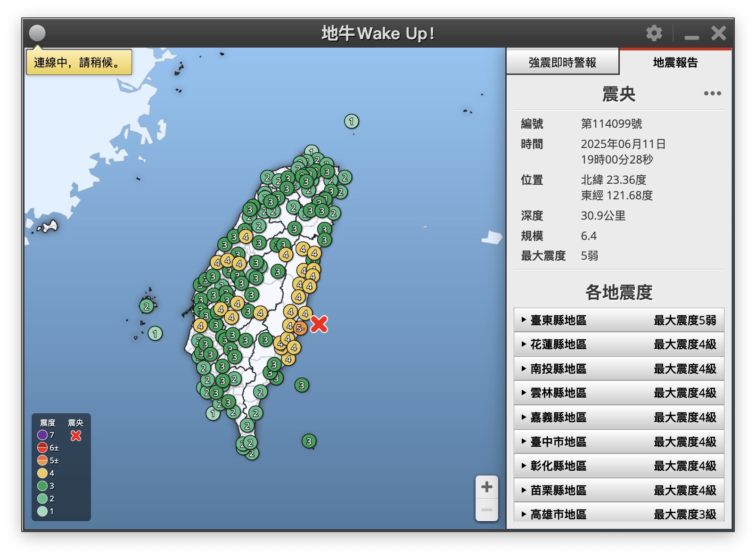Screen dimensions: 756x557
Task: Click the orange intensity 5± legend swatch
Action: pyautogui.click(x=42, y=460)
